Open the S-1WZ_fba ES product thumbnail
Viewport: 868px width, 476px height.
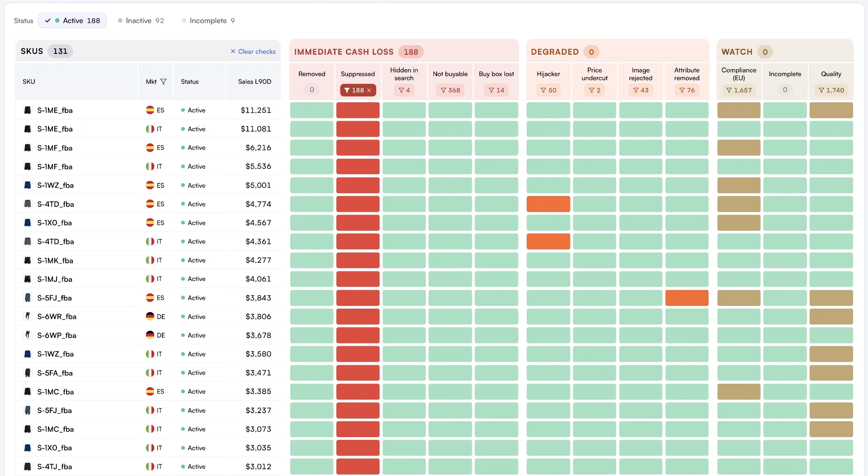click(x=28, y=186)
